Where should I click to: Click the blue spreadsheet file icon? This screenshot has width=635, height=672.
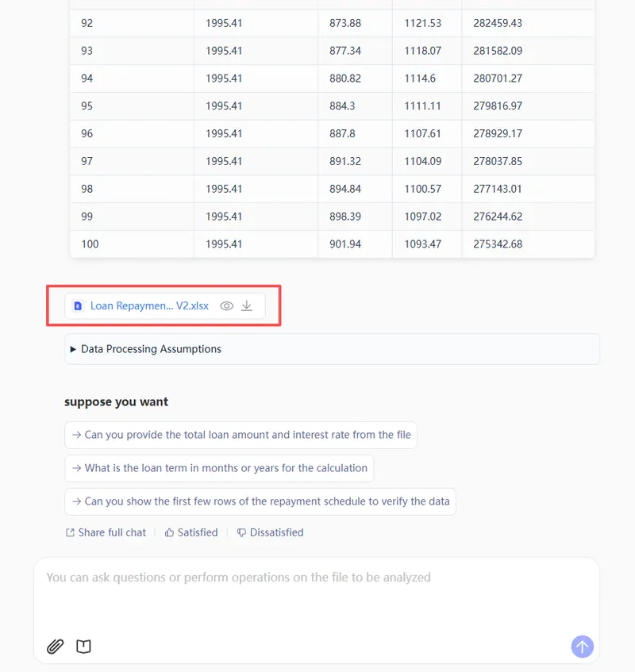pyautogui.click(x=78, y=305)
